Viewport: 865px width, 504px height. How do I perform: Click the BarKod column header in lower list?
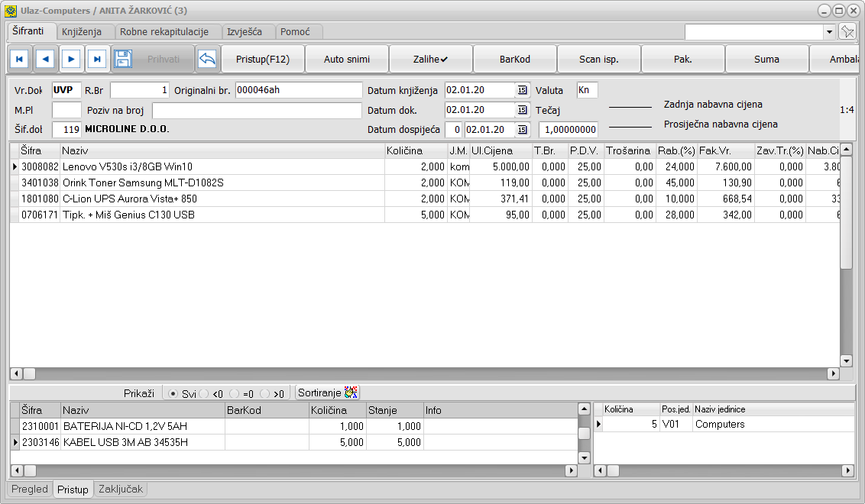click(267, 410)
